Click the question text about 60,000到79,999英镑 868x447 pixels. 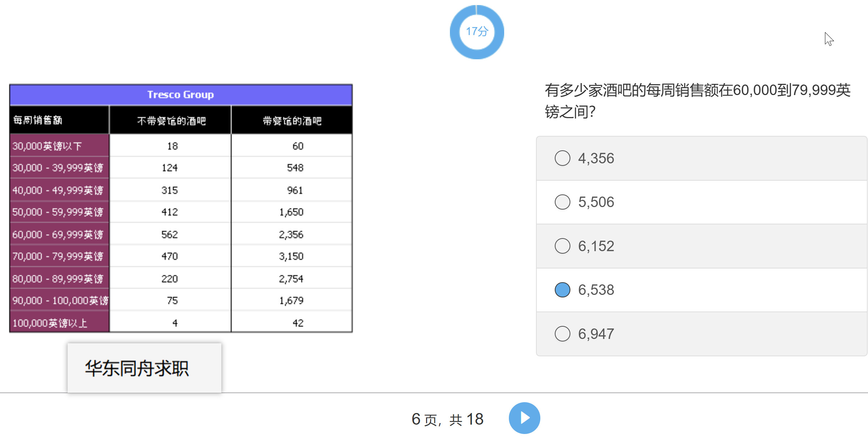tap(697, 100)
